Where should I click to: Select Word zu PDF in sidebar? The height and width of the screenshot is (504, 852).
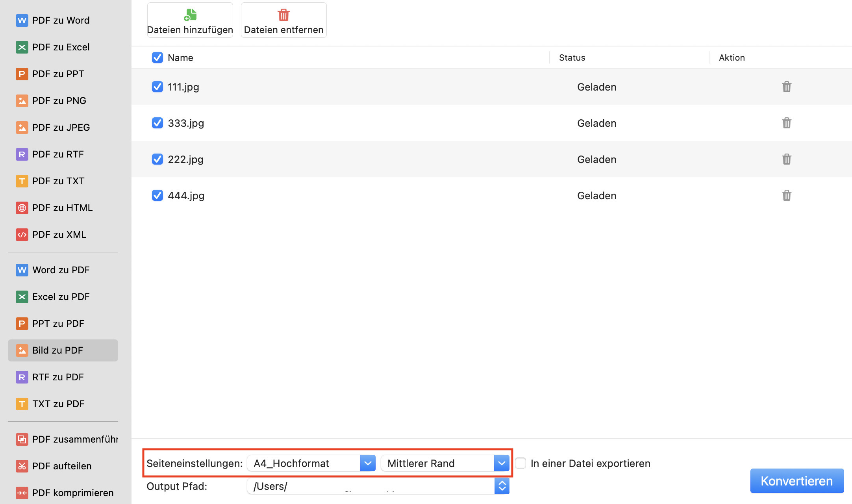click(x=61, y=270)
